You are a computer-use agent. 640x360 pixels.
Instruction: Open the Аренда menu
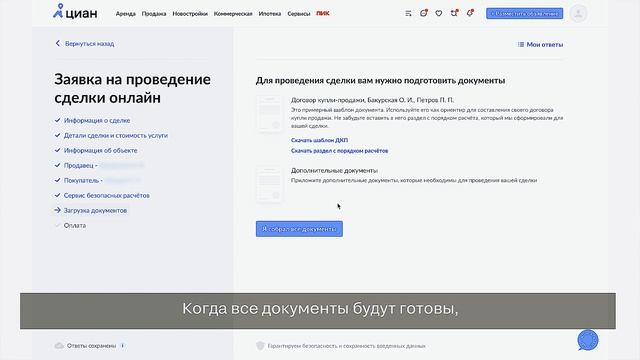[126, 13]
